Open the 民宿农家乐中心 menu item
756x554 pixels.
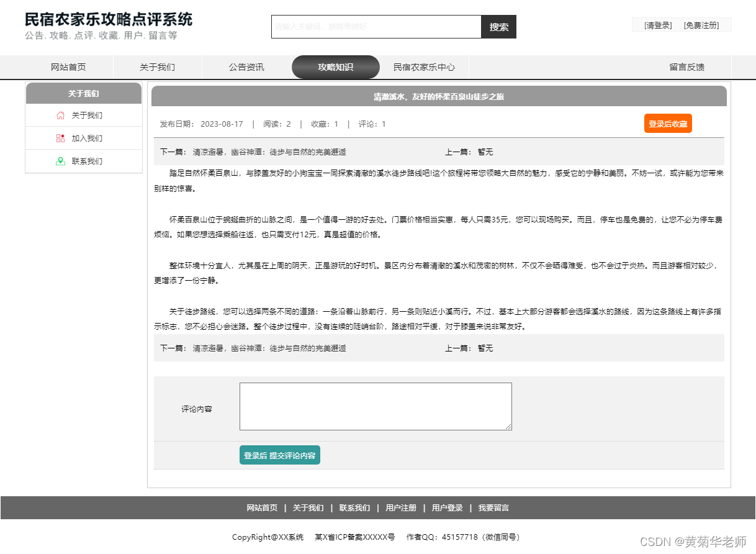pyautogui.click(x=424, y=67)
